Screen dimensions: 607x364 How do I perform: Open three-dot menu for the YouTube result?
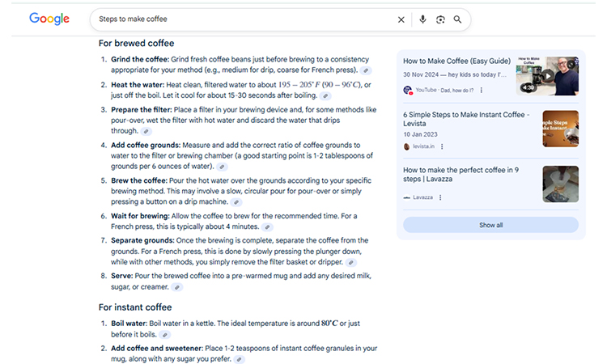coord(482,91)
